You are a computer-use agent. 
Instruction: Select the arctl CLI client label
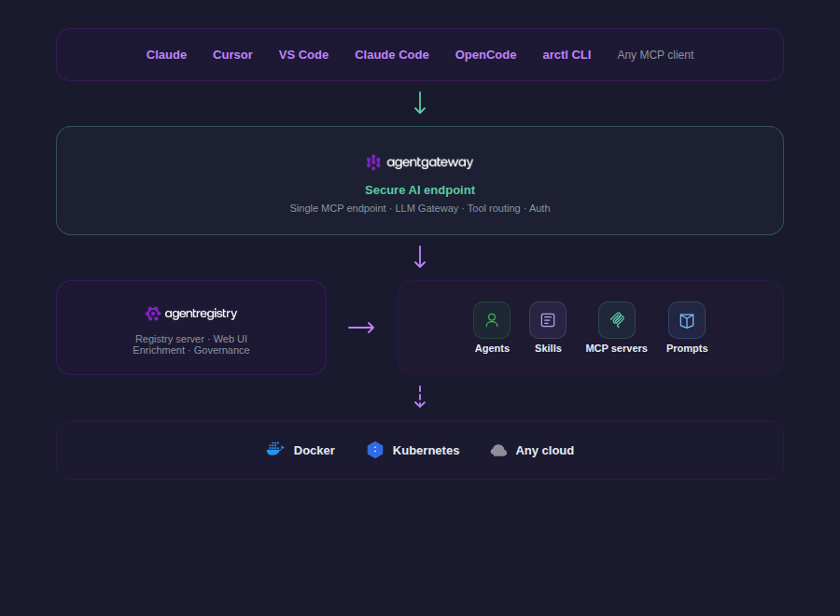(x=567, y=55)
